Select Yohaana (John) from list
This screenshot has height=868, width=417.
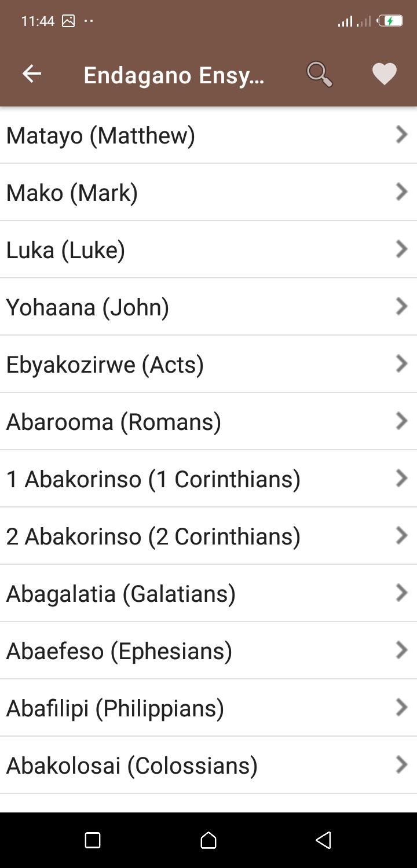coord(209,307)
